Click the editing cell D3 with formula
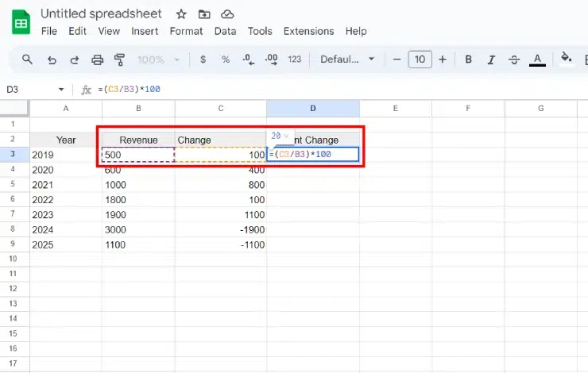 pos(313,154)
